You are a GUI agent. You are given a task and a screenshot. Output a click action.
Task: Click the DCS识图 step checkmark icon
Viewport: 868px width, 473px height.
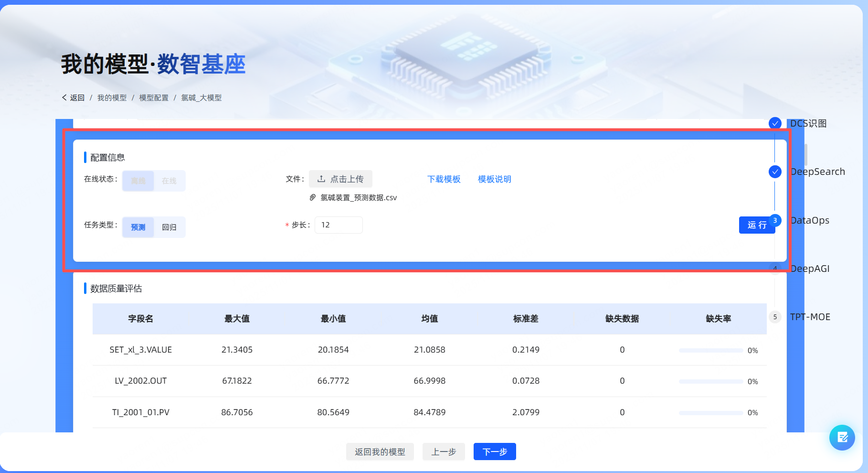(775, 123)
